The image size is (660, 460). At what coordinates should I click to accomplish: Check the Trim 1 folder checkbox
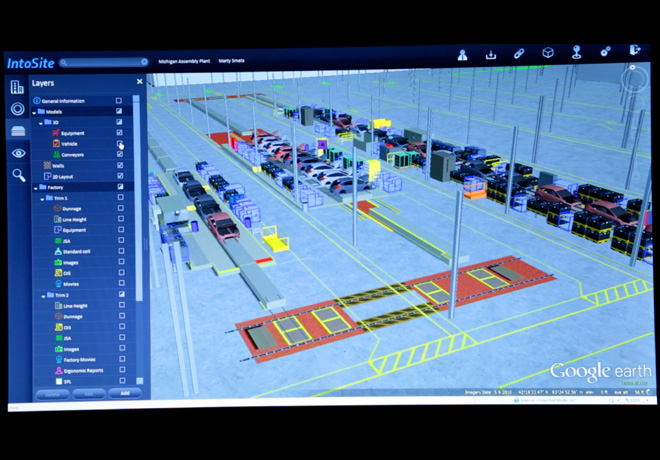point(120,197)
